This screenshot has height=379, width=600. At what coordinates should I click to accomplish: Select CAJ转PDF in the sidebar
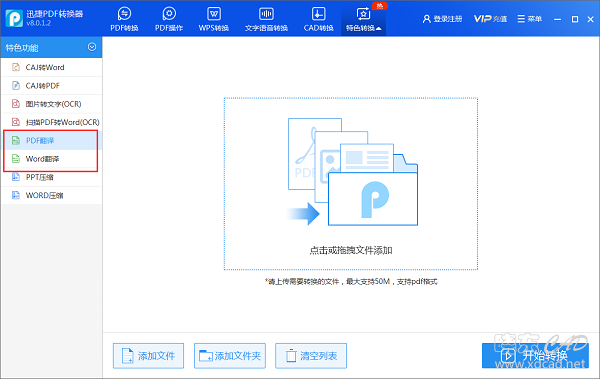(x=51, y=86)
